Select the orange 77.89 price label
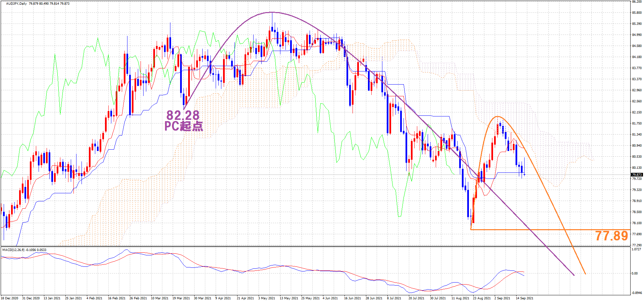Image resolution: width=644 pixels, height=302 pixels. [611, 236]
